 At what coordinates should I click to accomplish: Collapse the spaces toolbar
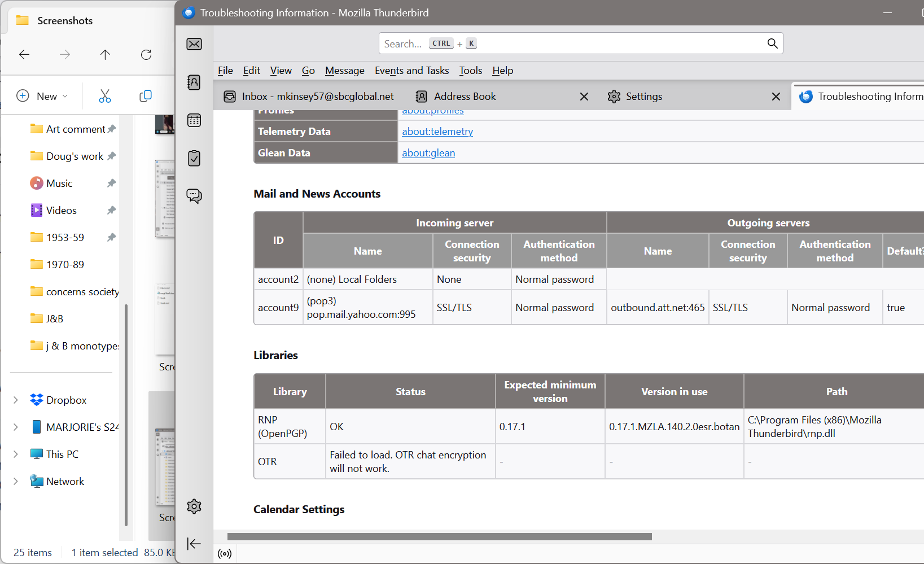[194, 544]
